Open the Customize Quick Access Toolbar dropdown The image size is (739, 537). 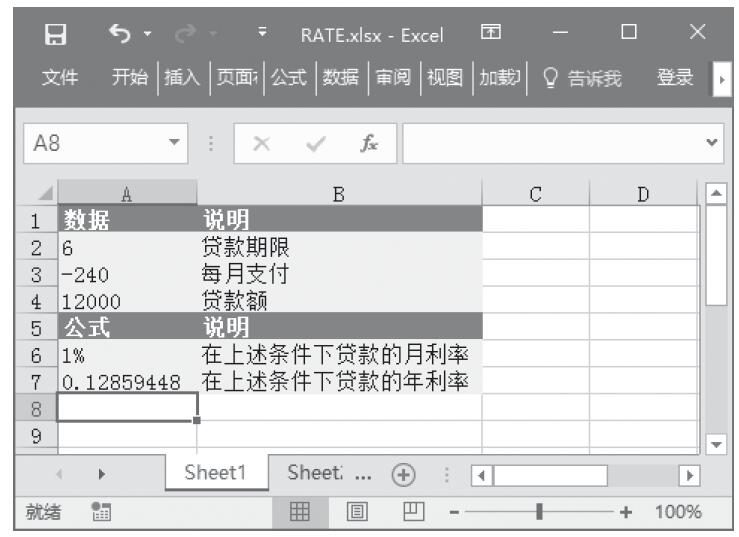point(261,37)
